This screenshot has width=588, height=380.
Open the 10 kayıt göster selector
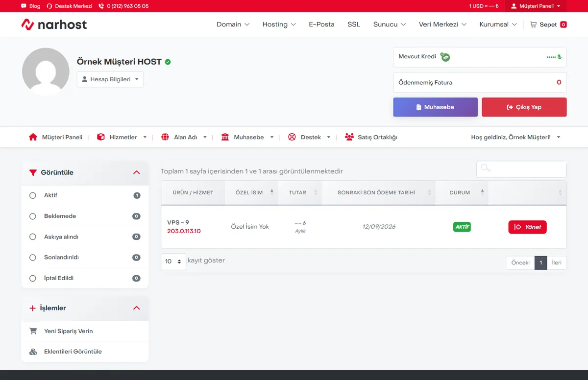click(173, 261)
